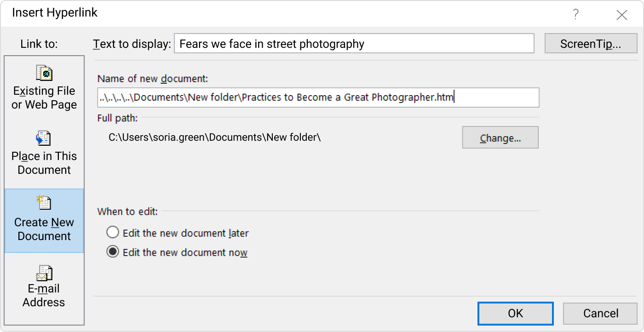The image size is (644, 332).
Task: Click the Name of new document label
Action: (x=153, y=79)
